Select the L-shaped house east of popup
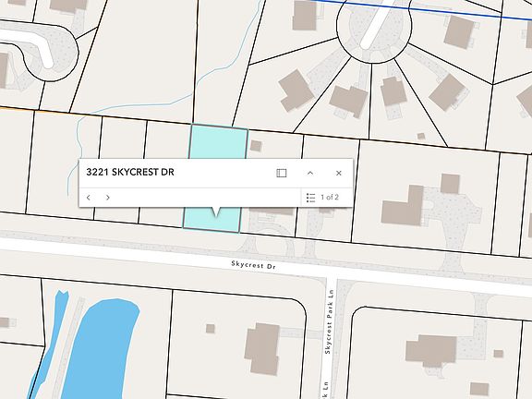532x399 pixels. (403, 206)
